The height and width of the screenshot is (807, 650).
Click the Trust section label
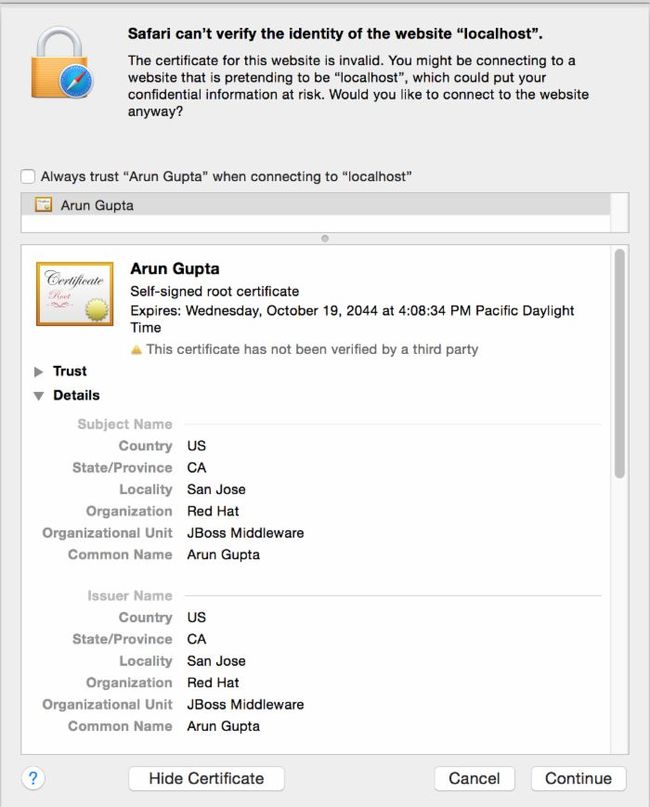coord(70,371)
